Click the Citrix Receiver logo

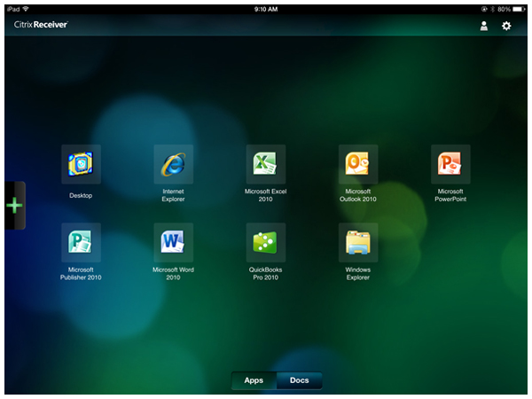click(x=41, y=25)
